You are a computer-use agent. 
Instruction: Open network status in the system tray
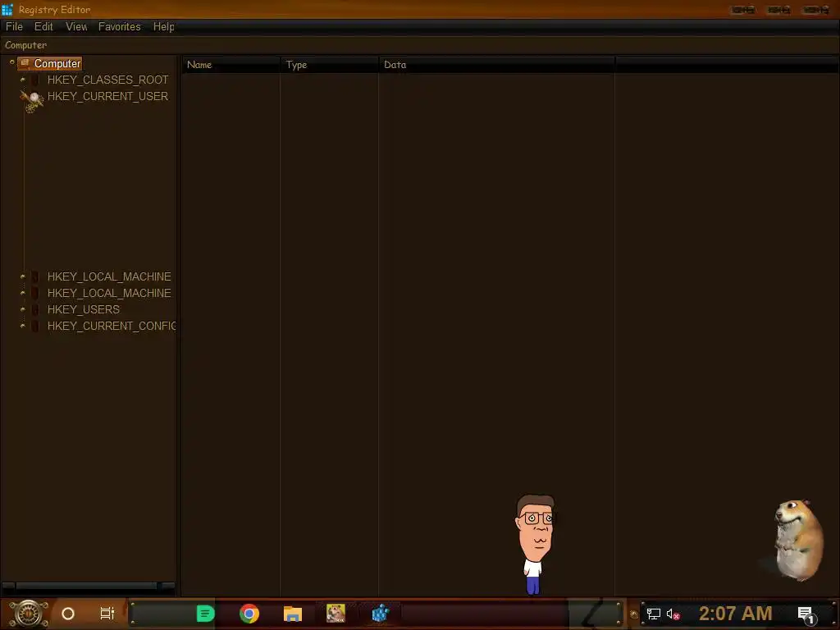coord(654,614)
